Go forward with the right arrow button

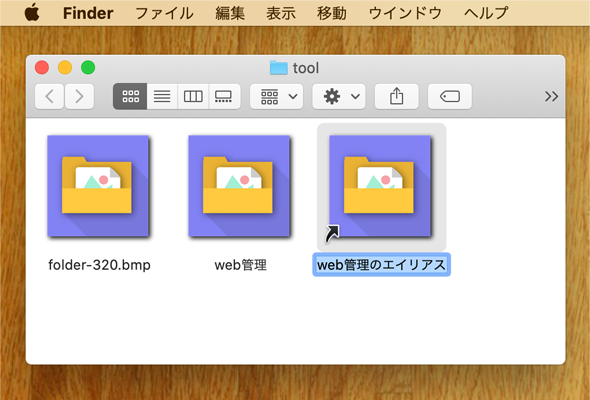(79, 96)
